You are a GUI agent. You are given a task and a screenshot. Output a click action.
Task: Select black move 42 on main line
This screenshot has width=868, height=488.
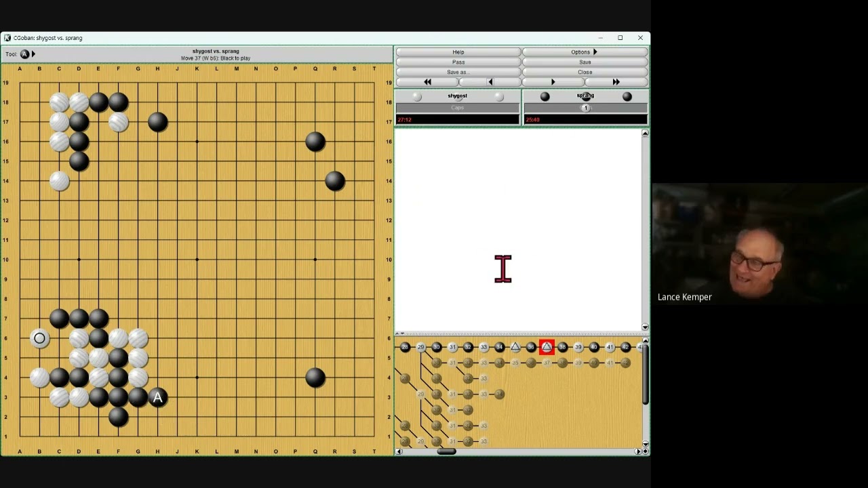[625, 347]
